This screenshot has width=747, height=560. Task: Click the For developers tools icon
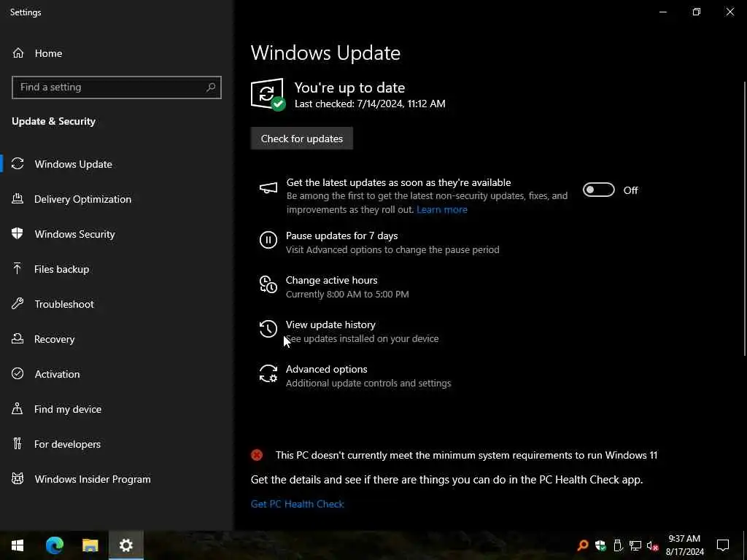click(18, 444)
